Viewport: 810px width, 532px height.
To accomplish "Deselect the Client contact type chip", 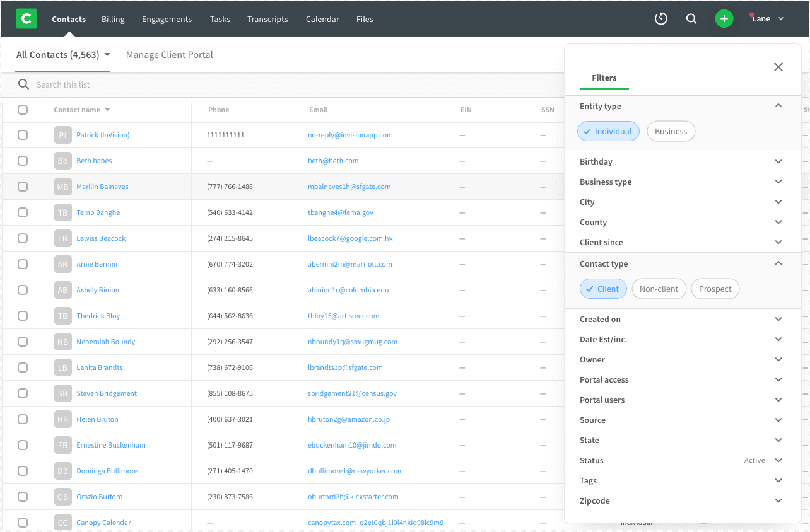I will (x=603, y=289).
